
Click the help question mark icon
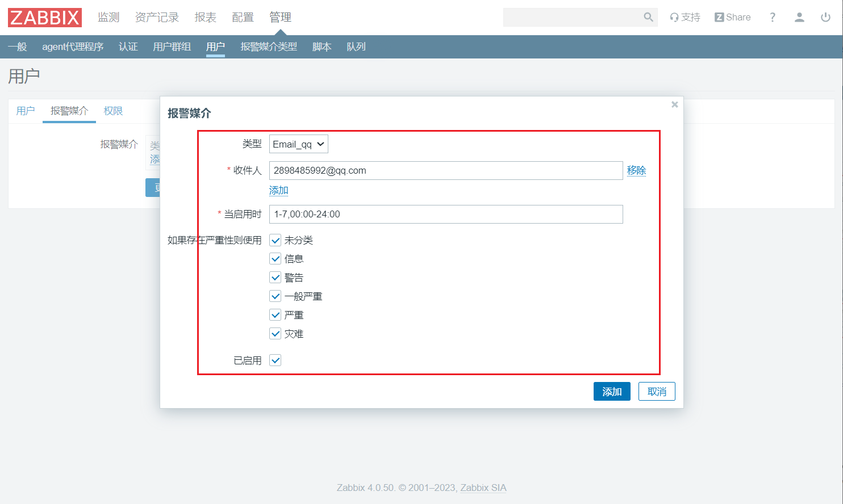click(x=773, y=17)
